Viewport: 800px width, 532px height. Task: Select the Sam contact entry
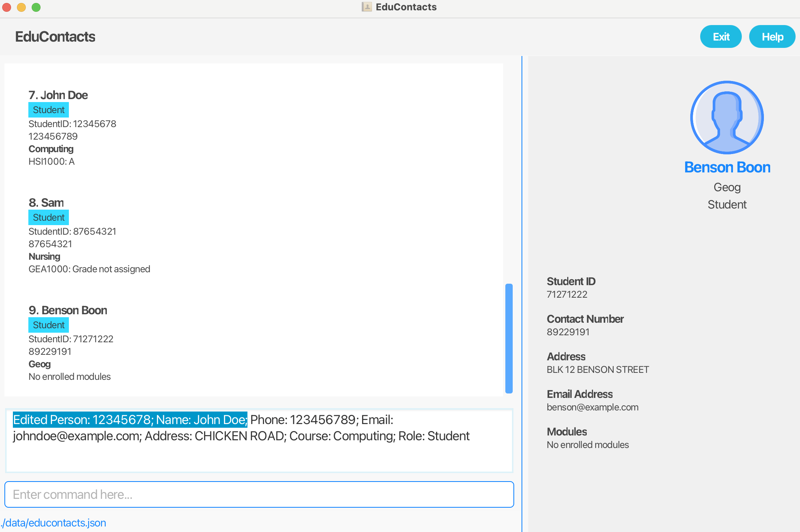pyautogui.click(x=46, y=203)
